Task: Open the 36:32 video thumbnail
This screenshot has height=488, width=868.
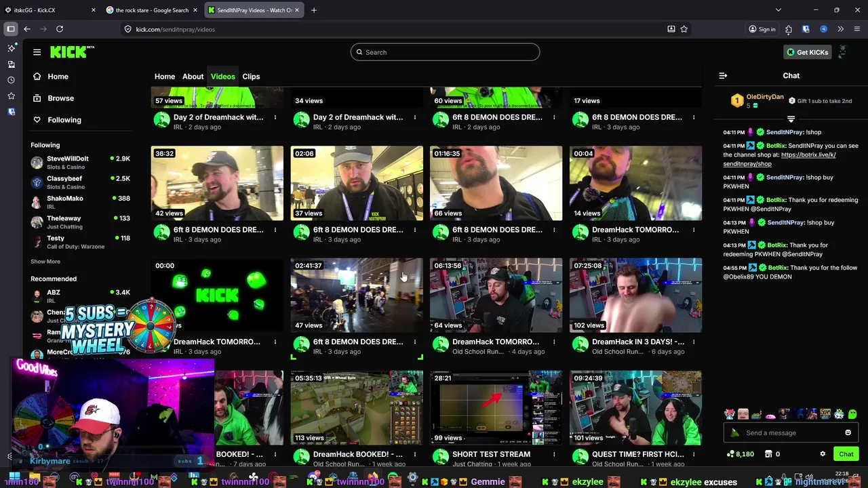Action: click(x=217, y=183)
